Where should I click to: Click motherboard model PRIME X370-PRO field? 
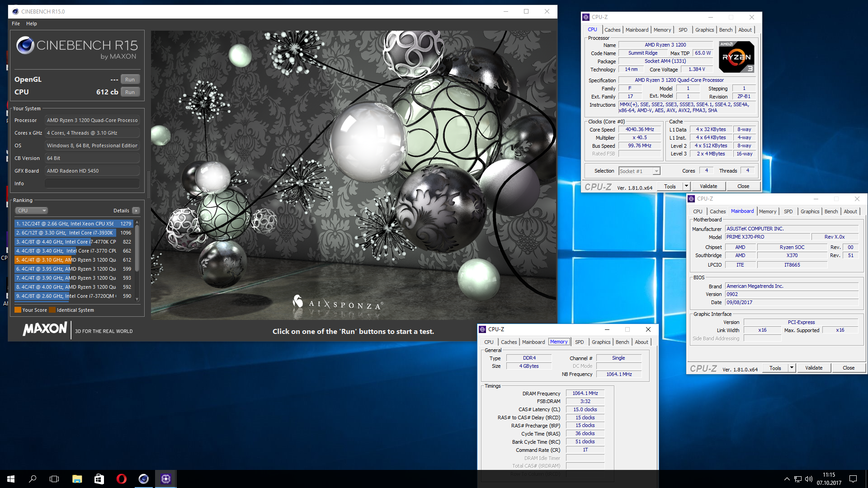click(x=767, y=237)
